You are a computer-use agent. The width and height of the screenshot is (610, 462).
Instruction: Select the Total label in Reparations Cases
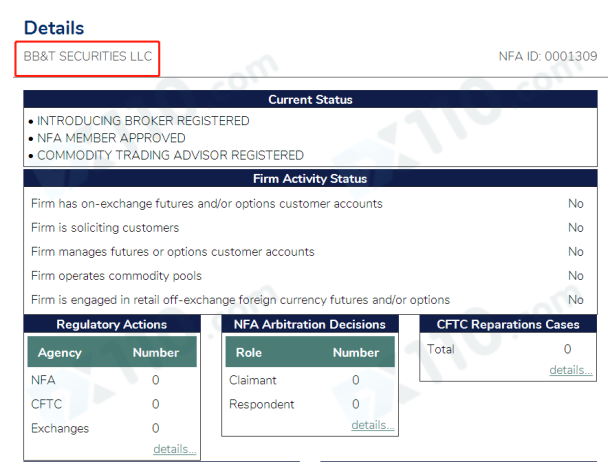point(441,349)
